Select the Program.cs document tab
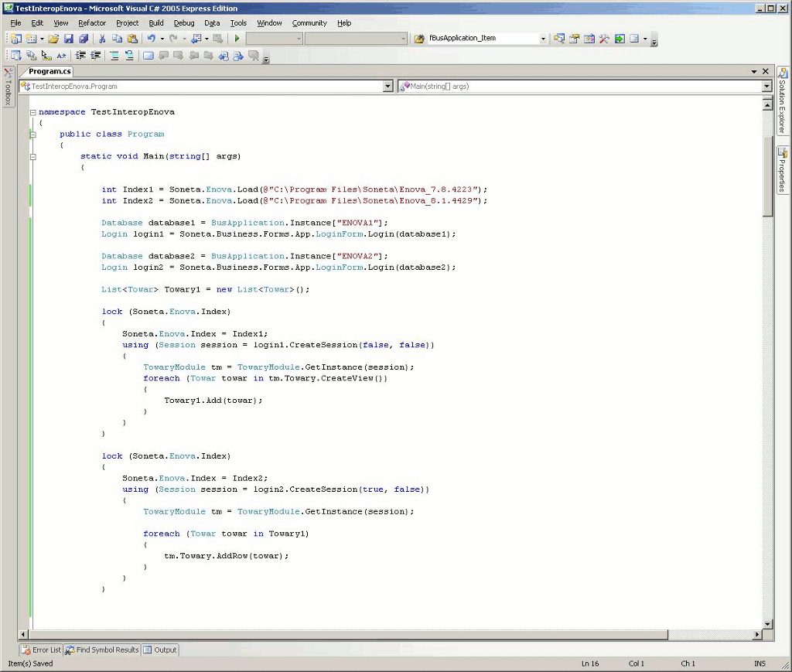 click(49, 71)
